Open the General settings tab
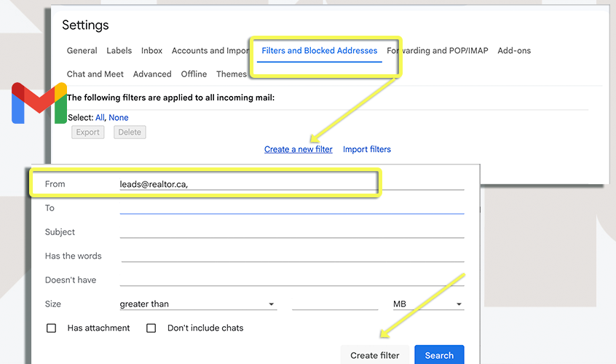The image size is (616, 364). click(x=82, y=51)
